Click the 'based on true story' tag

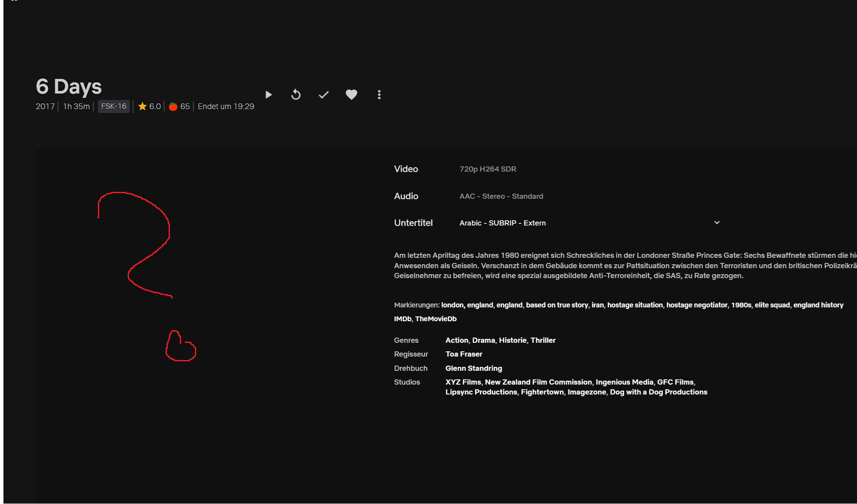557,305
